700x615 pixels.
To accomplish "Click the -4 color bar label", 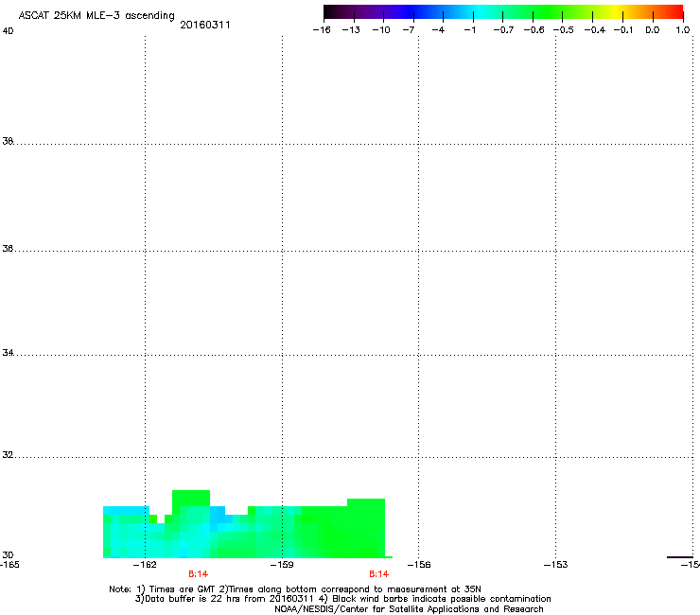I will [x=438, y=30].
